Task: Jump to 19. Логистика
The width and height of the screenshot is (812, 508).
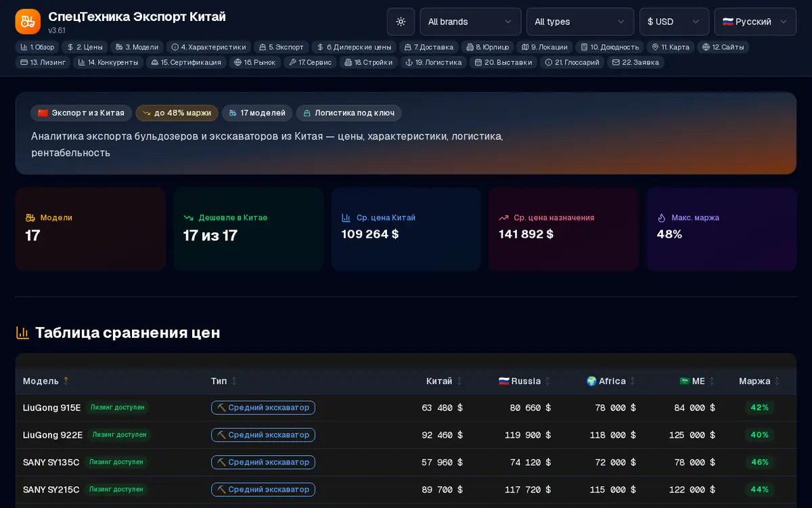Action: click(x=434, y=62)
